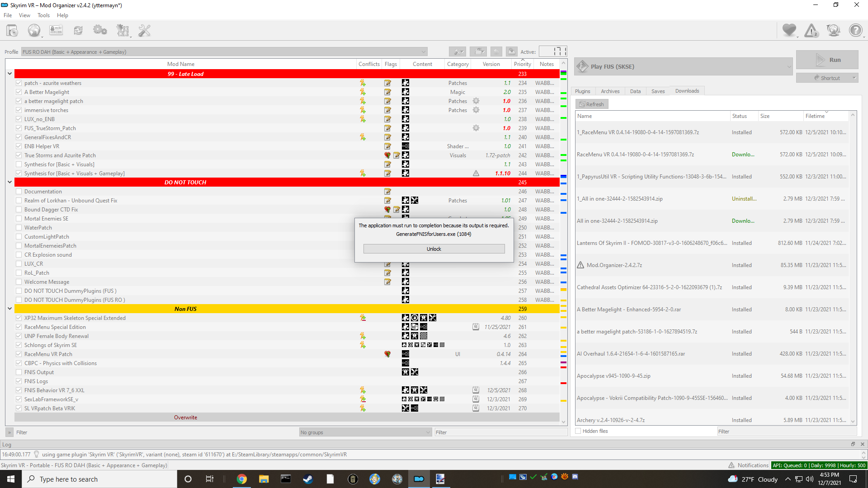
Task: Enable the Documentation mod checkbox
Action: point(19,192)
